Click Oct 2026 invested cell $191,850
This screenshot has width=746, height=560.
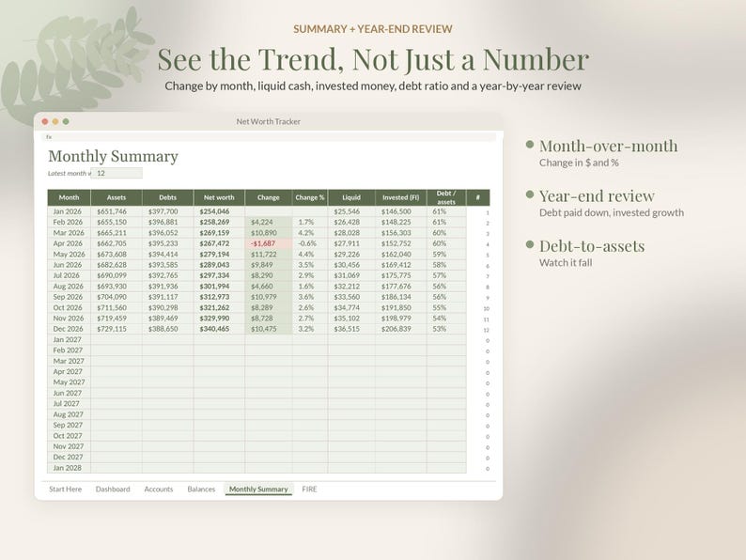[400, 308]
